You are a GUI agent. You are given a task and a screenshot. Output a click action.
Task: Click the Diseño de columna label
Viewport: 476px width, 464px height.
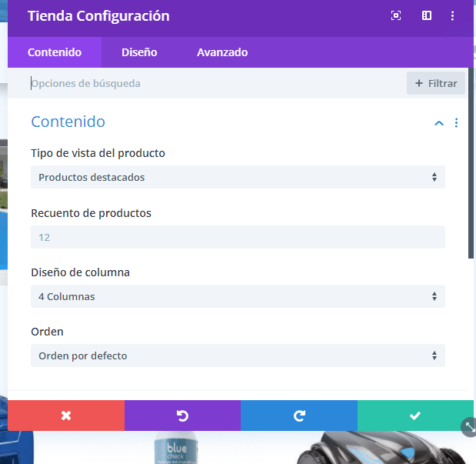click(x=81, y=272)
